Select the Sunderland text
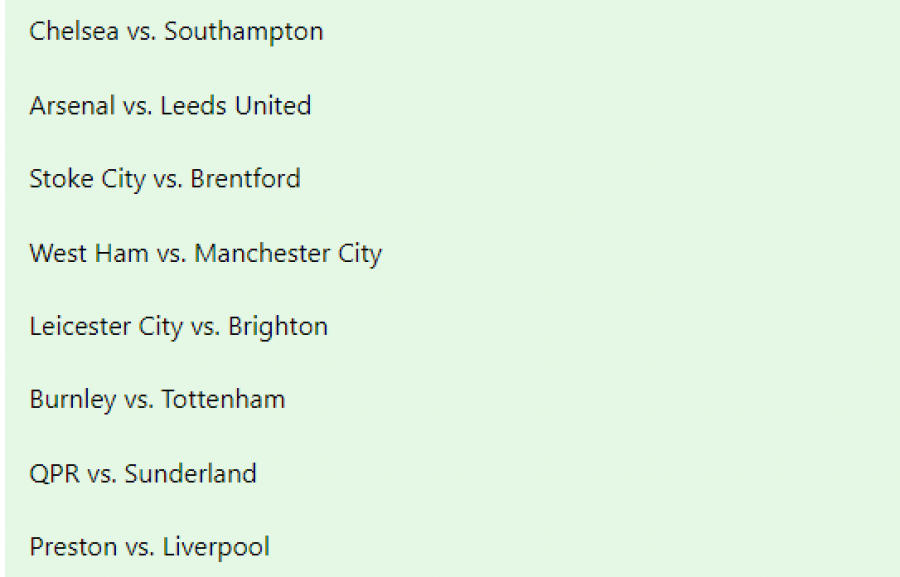 (191, 474)
